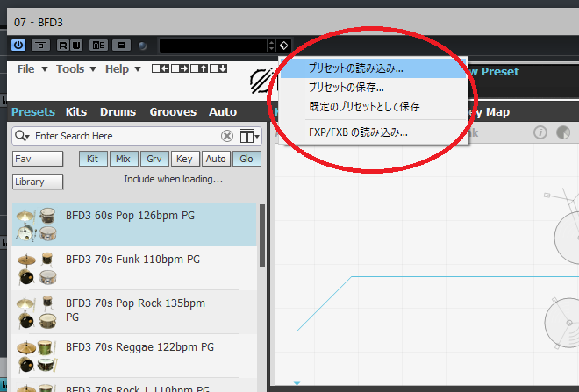Toggle the Kit include filter

pyautogui.click(x=93, y=159)
